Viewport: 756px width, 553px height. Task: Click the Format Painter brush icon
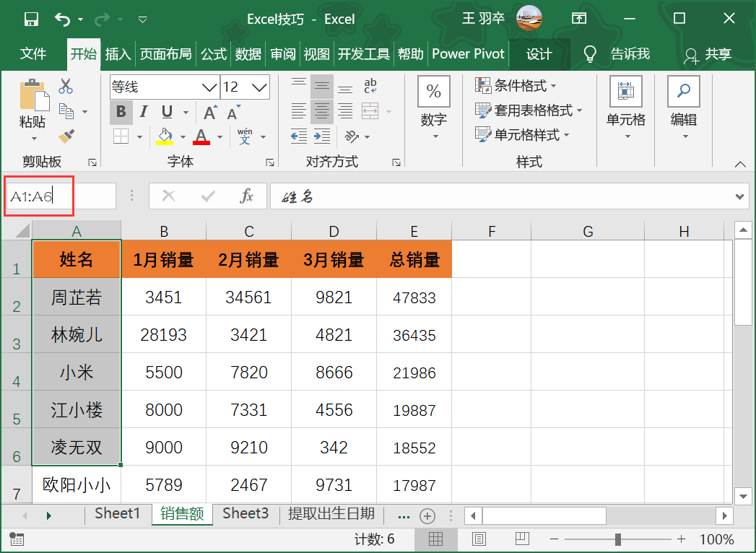coord(66,136)
